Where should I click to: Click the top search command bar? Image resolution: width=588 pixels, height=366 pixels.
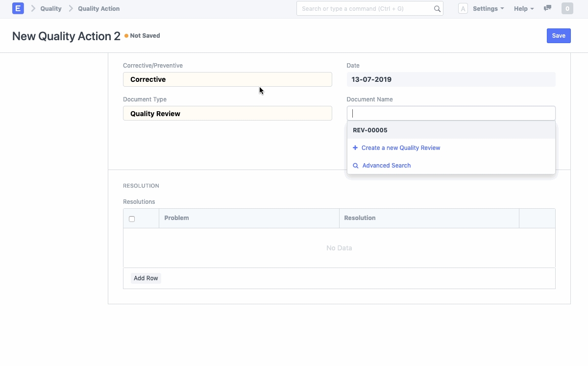coord(365,9)
